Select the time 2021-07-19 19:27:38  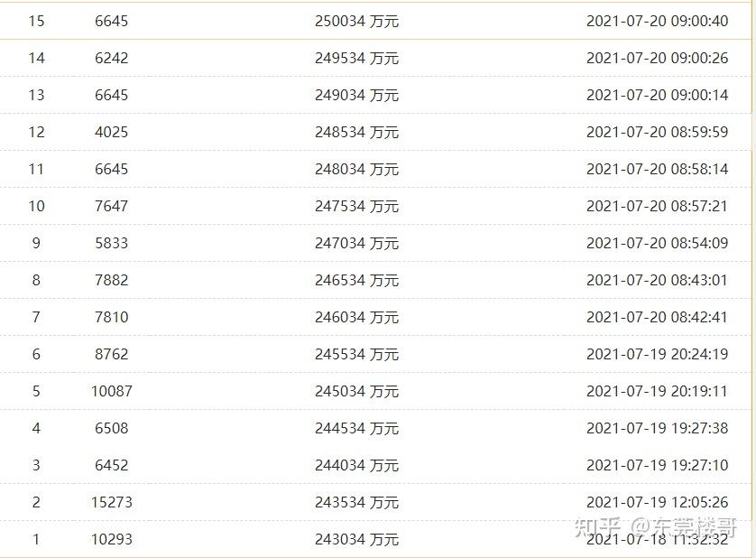click(657, 428)
